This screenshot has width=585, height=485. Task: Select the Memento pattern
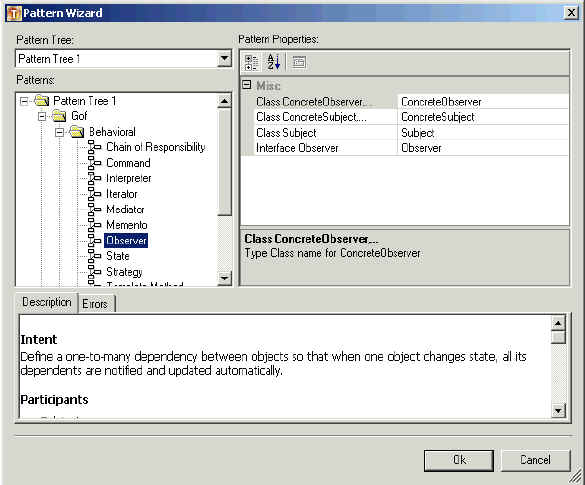127,225
